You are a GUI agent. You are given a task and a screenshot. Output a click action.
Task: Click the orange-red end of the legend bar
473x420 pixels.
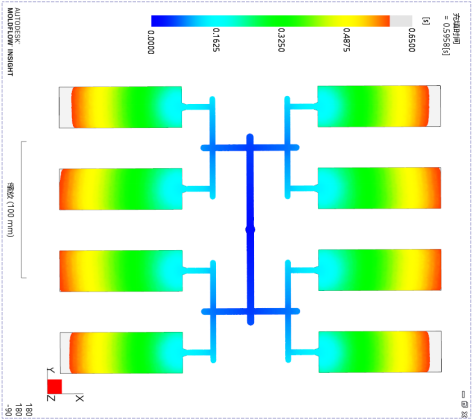point(385,21)
